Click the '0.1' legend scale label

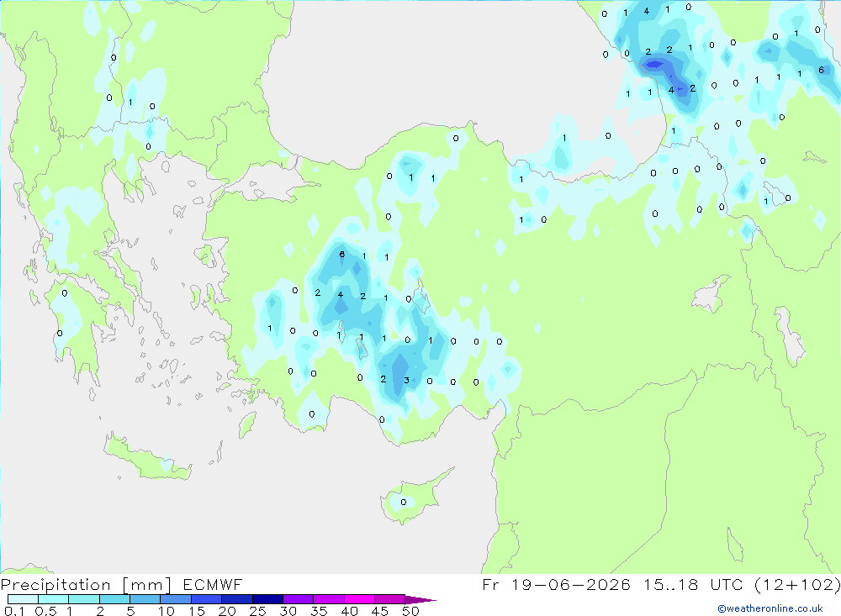coord(14,611)
